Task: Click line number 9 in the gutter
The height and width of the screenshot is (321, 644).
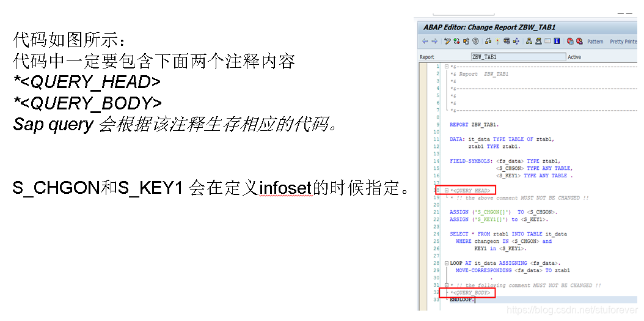Action: 438,125
